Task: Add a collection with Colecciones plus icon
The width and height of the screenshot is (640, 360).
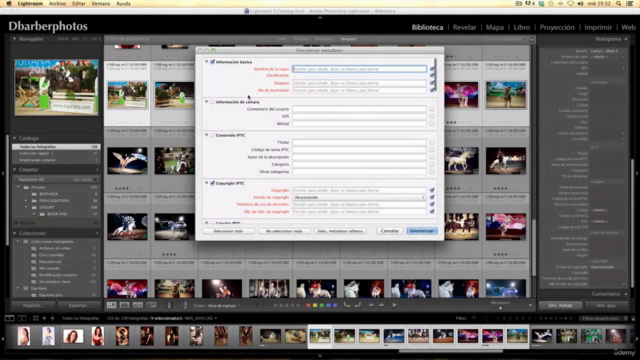Action: [x=97, y=233]
